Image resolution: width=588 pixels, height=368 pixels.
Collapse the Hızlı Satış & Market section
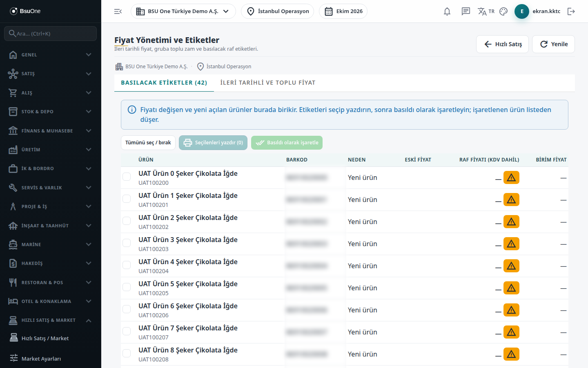pyautogui.click(x=51, y=320)
